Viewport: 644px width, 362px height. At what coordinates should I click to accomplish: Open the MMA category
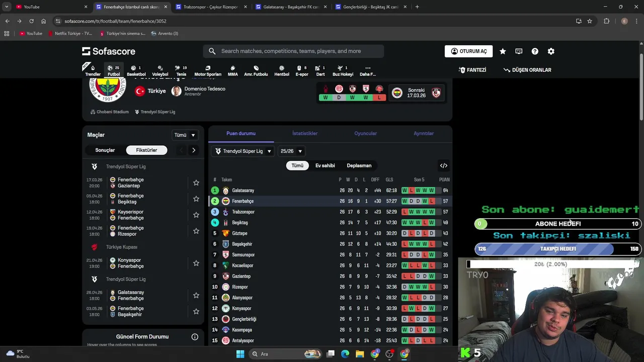pos(232,70)
